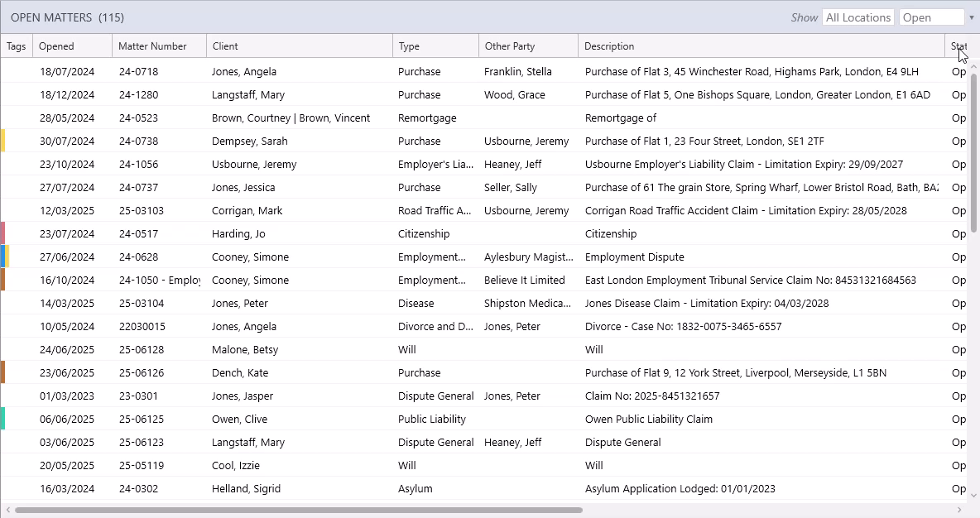
Task: Select client Cool, Izzie
Action: (x=236, y=465)
